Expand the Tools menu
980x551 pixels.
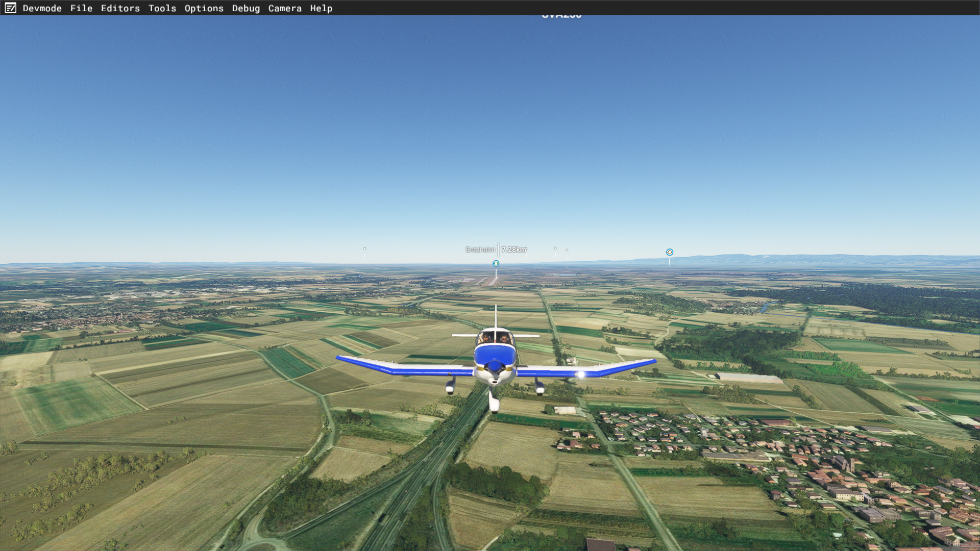[x=162, y=8]
